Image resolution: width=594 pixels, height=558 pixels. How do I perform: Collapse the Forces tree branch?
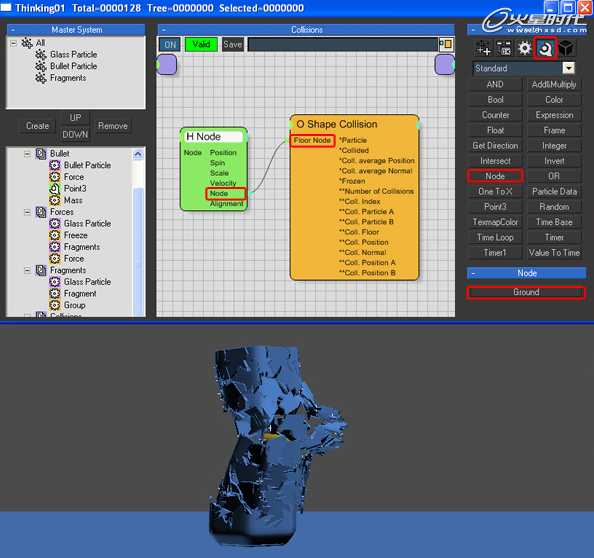tap(27, 212)
